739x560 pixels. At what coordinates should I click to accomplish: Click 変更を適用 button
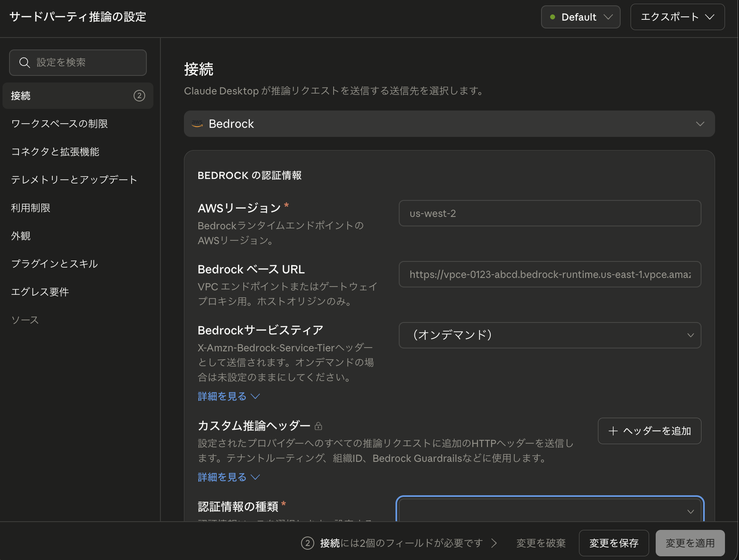(x=690, y=543)
